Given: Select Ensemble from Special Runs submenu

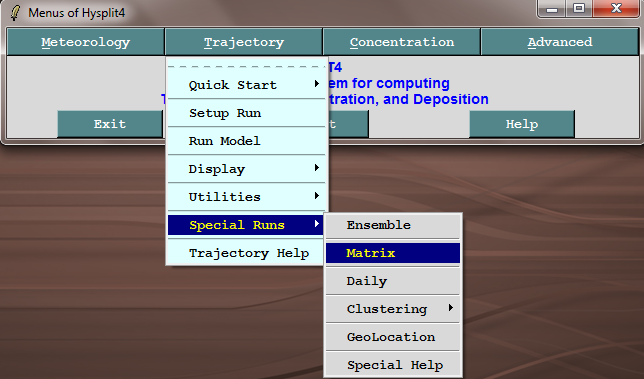Looking at the screenshot, I should tap(393, 225).
